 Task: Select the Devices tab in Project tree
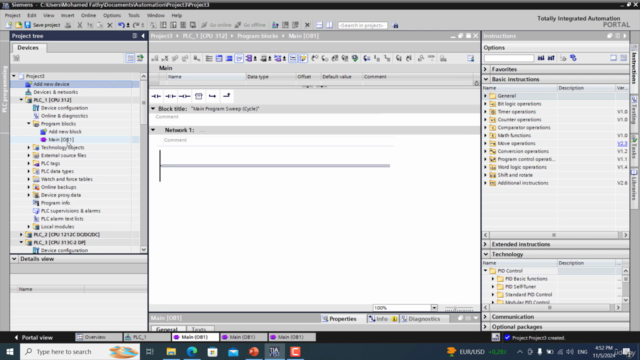pos(28,48)
